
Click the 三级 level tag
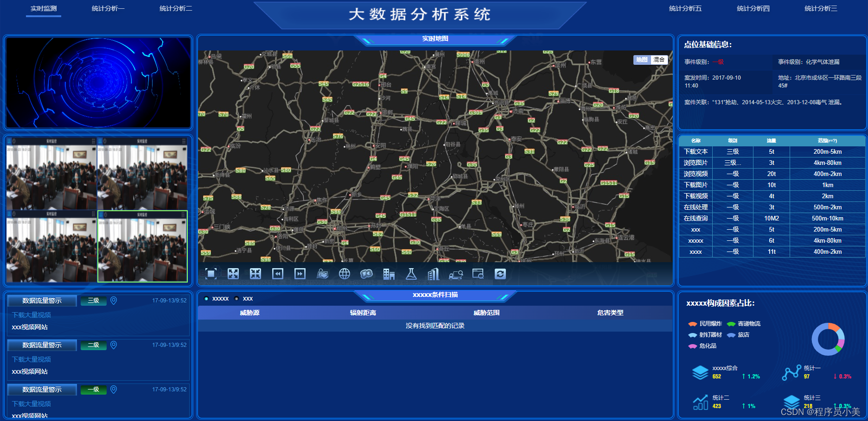tap(94, 301)
